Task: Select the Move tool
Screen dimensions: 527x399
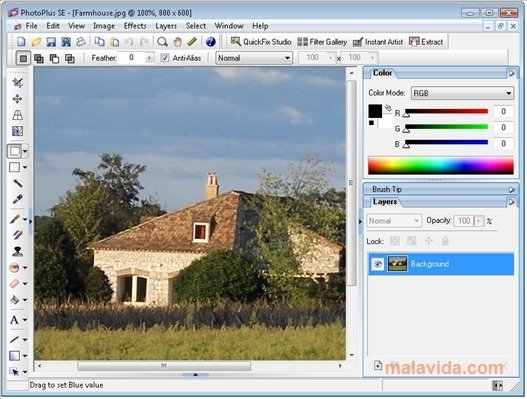Action: 17,99
